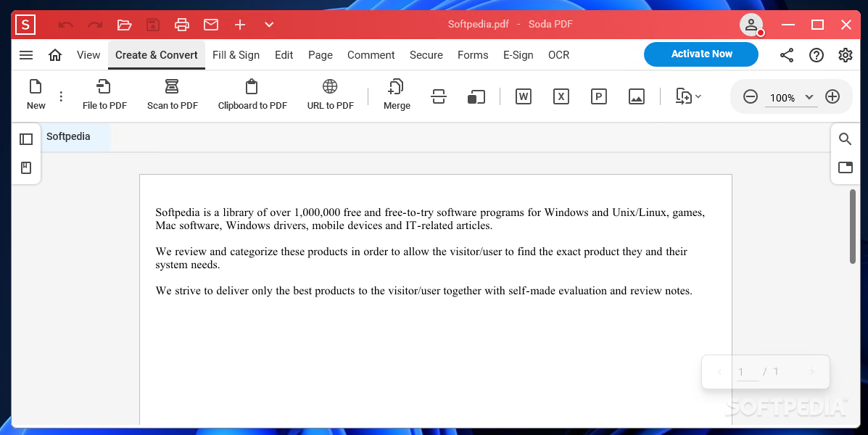Print the document via printer icon

(x=181, y=25)
